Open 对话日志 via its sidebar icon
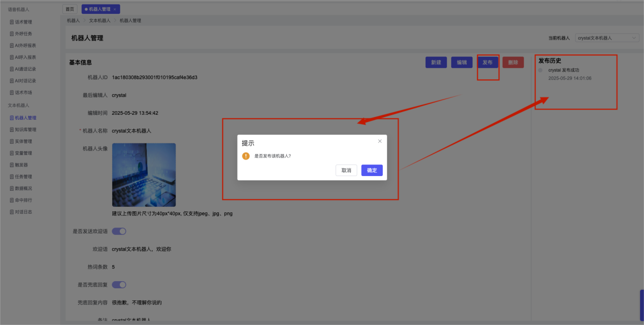This screenshot has height=325, width=644. point(12,212)
